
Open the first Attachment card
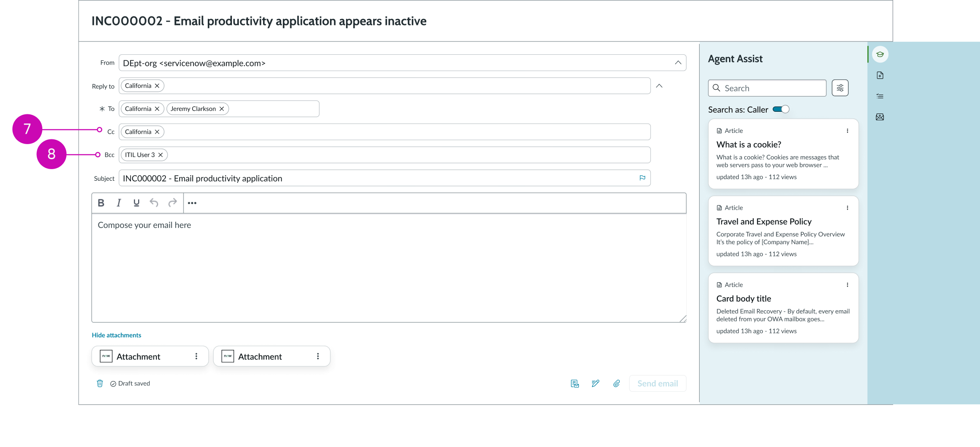tap(150, 356)
